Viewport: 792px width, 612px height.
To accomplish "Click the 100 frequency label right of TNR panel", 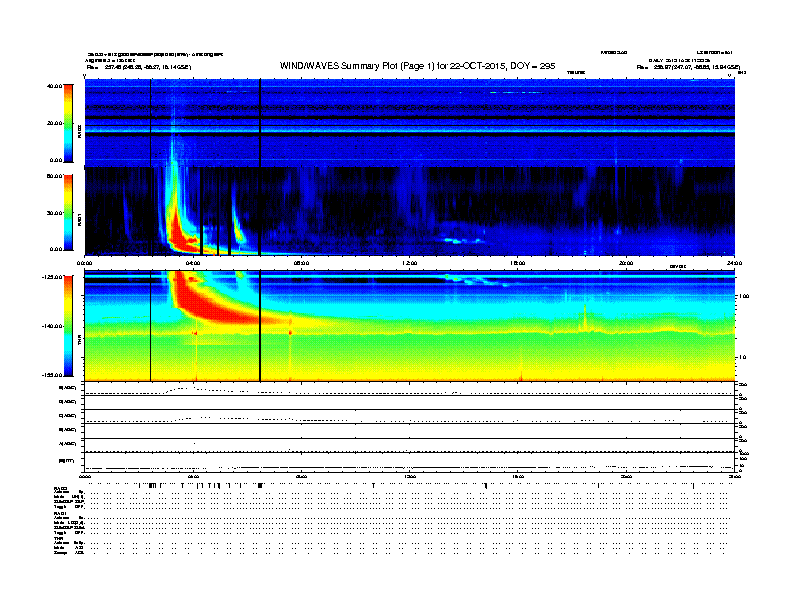I will (x=744, y=296).
